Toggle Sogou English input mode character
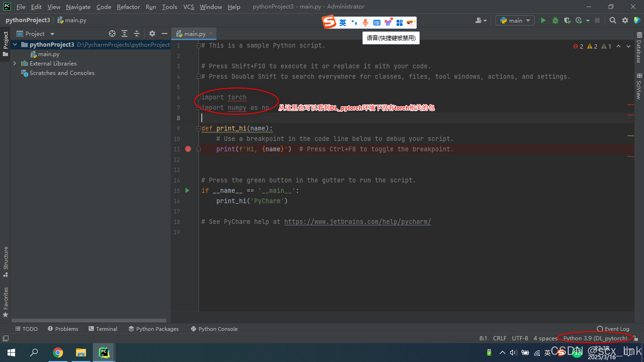644x362 pixels. tap(343, 23)
